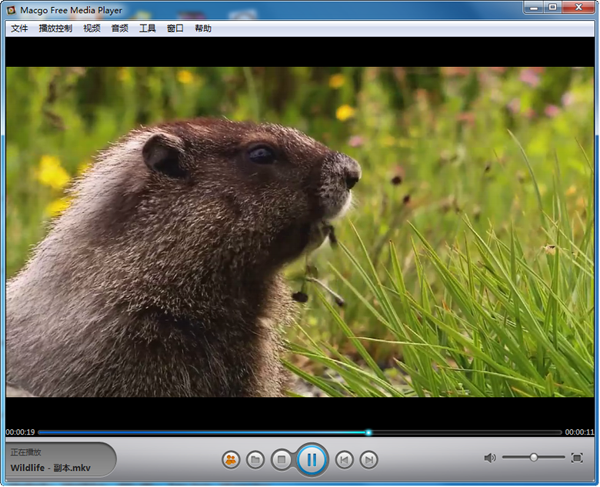
Task: Click the elapsed time 00:00:19 label
Action: click(20, 432)
